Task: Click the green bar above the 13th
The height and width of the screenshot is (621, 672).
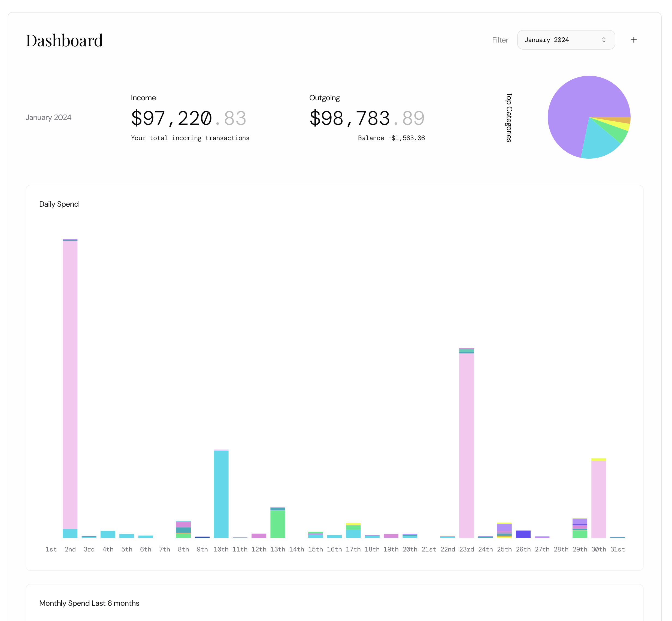Action: tap(278, 524)
